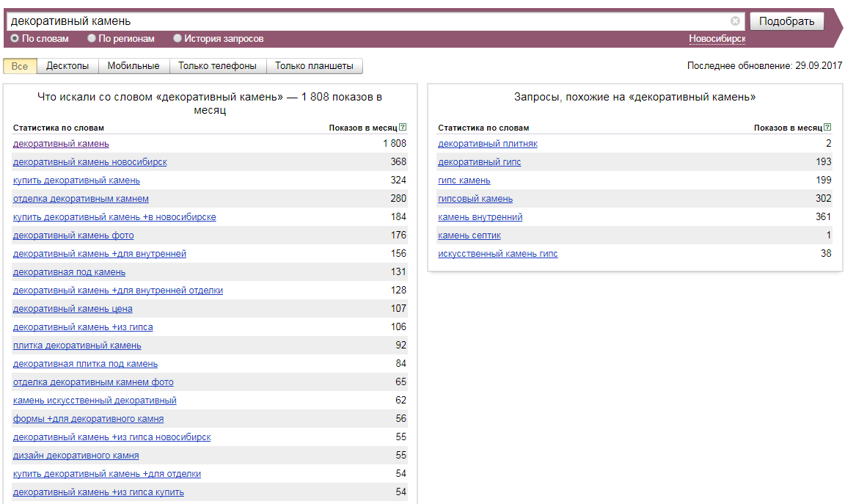The height and width of the screenshot is (504, 856).
Task: Click in the keyword search input field
Action: click(x=367, y=21)
